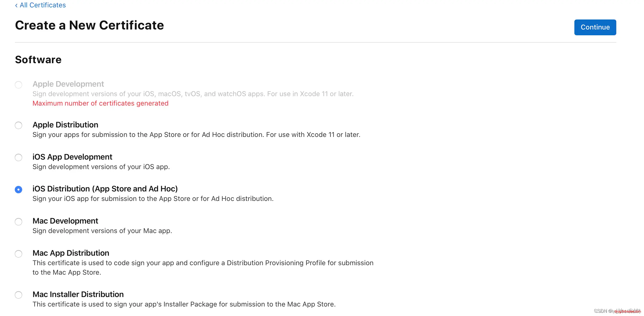Click the disabled Apple Development radio button
This screenshot has width=644, height=316.
(x=18, y=85)
